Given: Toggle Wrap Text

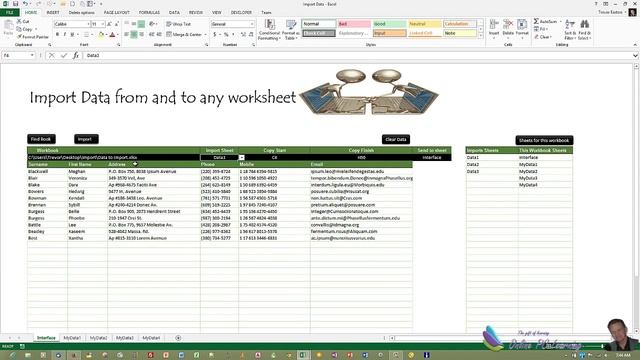Looking at the screenshot, I should pyautogui.click(x=178, y=24).
